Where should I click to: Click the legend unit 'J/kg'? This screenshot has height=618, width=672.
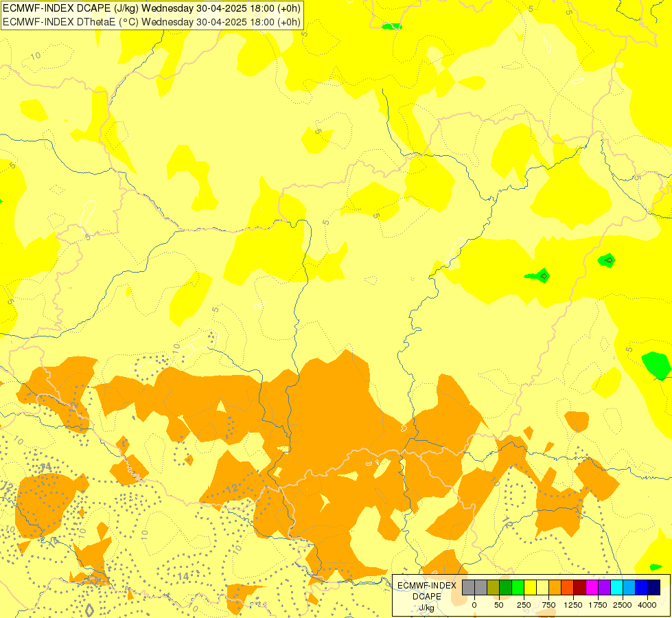click(x=427, y=608)
